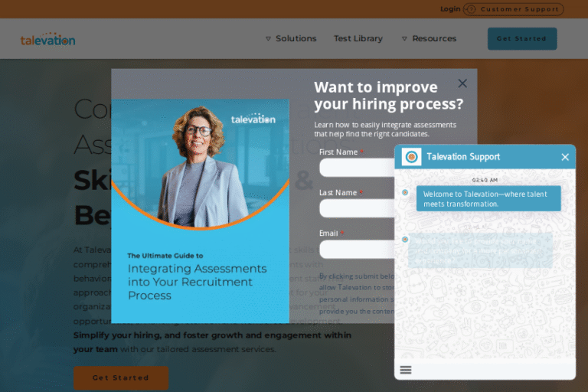Screen dimensions: 588x392
Task: Open the Resources menu
Action: pos(434,38)
